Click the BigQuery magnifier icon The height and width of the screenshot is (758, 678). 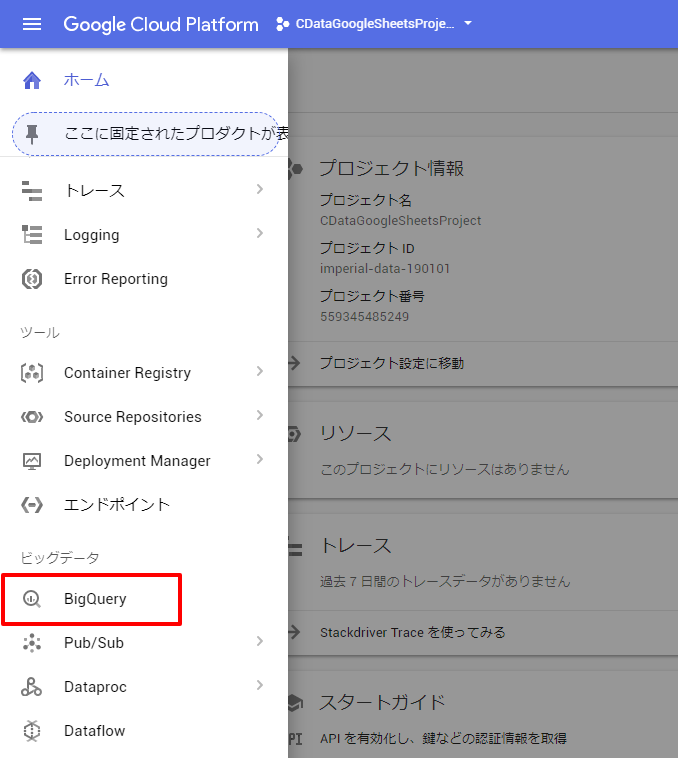click(32, 599)
